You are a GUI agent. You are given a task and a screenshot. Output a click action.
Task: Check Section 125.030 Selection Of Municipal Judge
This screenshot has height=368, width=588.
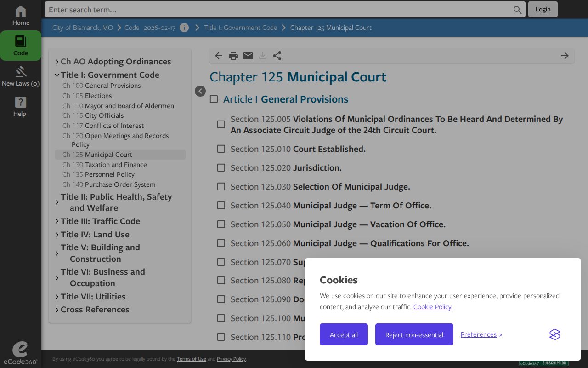point(221,187)
